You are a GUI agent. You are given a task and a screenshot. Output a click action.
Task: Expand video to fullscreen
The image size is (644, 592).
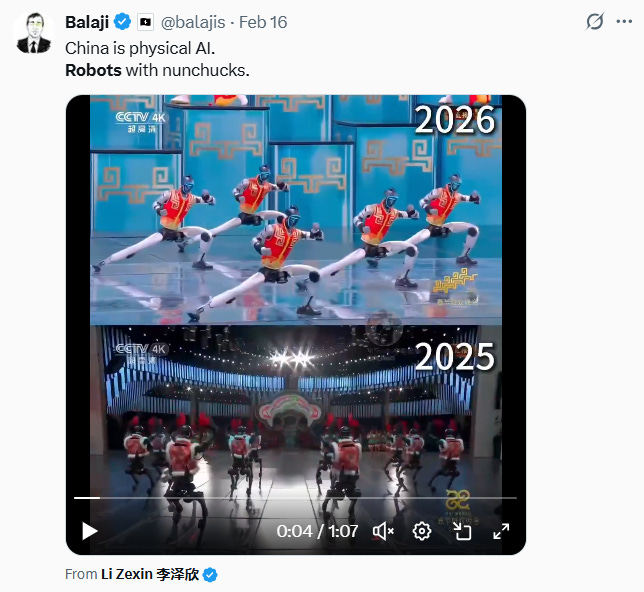[x=501, y=531]
